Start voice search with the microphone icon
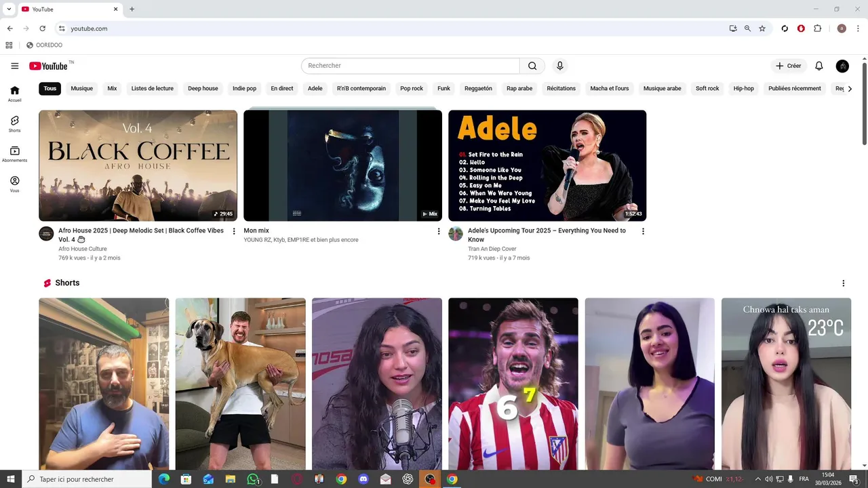The width and height of the screenshot is (868, 488). [559, 66]
